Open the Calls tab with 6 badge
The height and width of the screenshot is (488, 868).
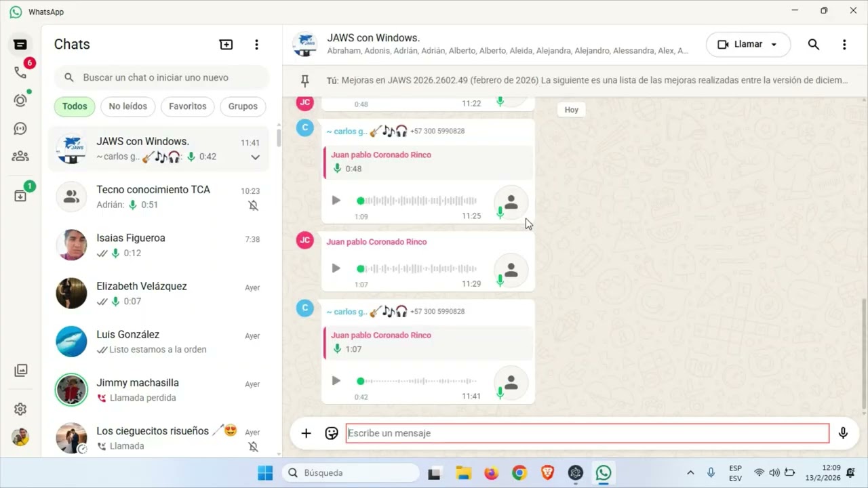pyautogui.click(x=20, y=72)
